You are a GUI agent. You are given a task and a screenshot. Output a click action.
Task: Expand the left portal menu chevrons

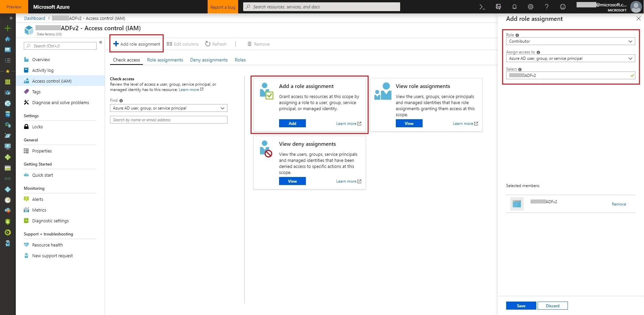click(x=11, y=18)
